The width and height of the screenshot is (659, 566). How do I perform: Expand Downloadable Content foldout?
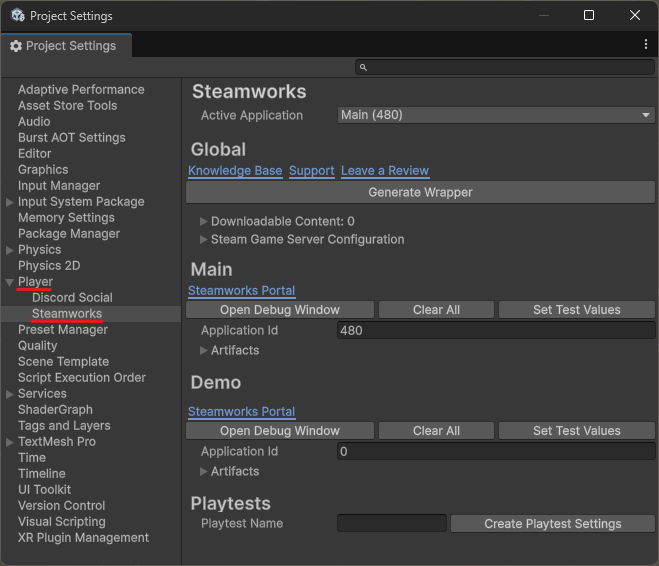[203, 221]
